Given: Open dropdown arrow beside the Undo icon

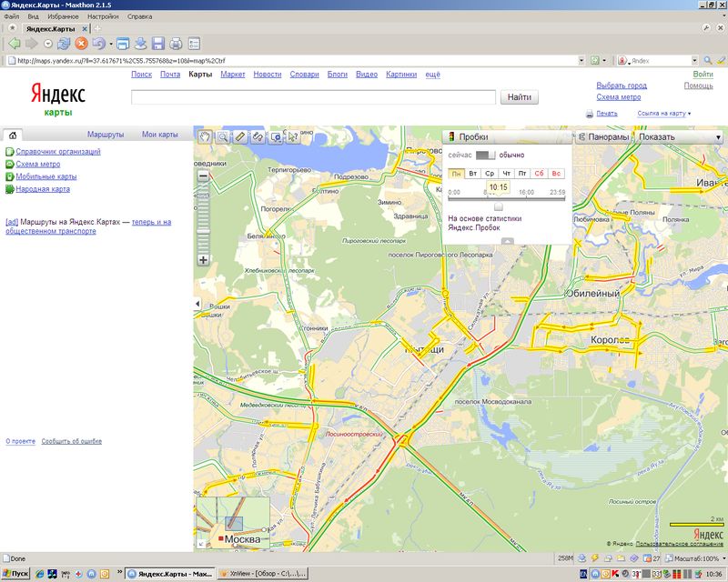Looking at the screenshot, I should click(111, 44).
